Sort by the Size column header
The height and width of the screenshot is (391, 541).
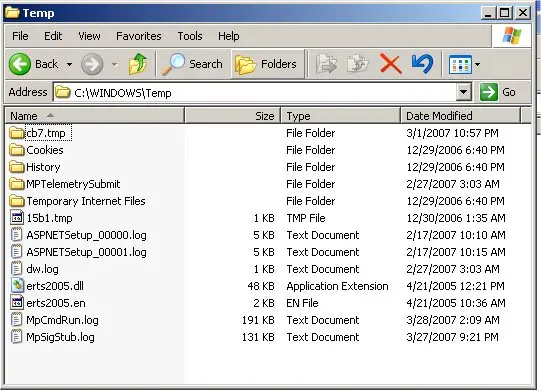[233, 116]
